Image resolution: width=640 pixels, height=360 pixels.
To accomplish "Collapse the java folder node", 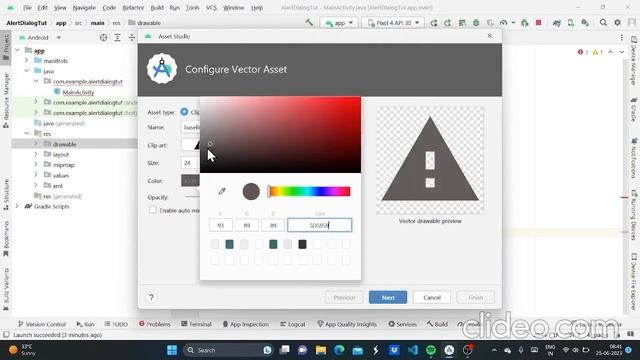I will point(27,71).
